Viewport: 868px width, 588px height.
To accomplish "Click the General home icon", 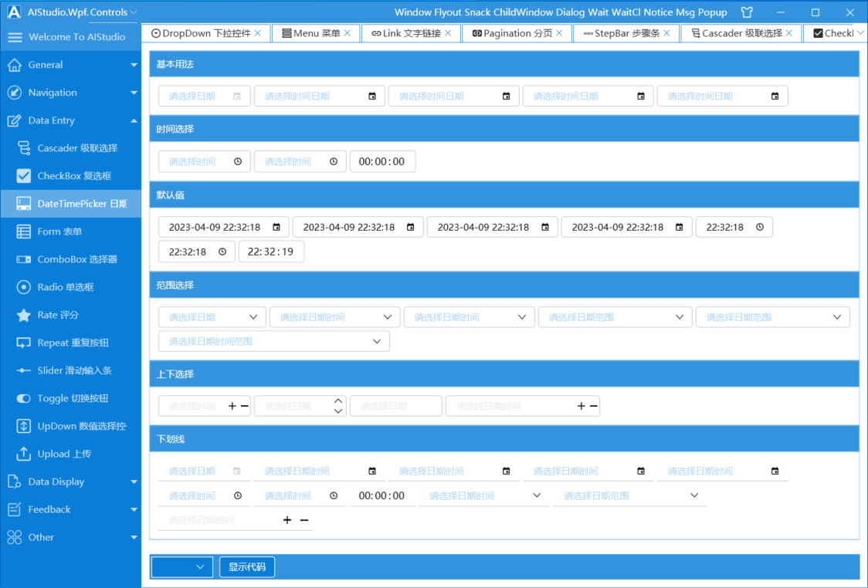I will click(15, 65).
